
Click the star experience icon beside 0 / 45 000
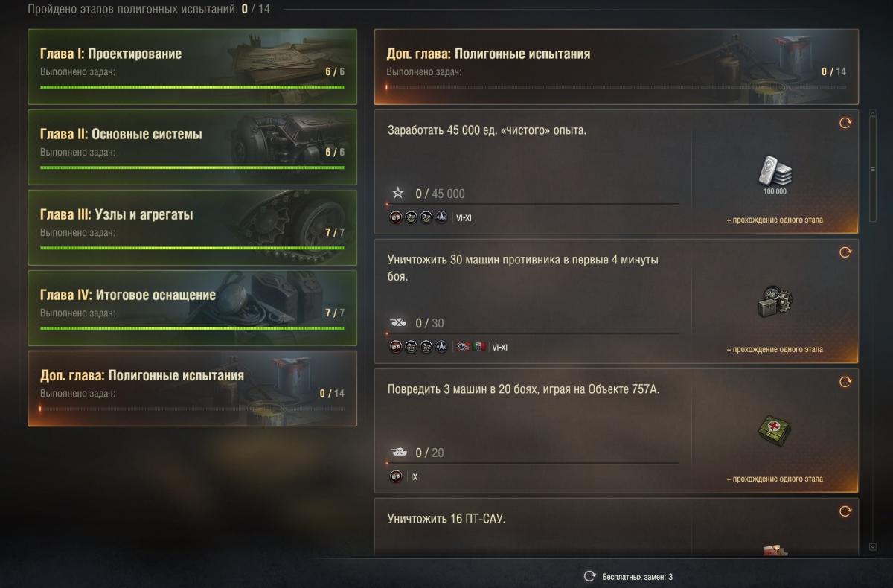point(398,193)
